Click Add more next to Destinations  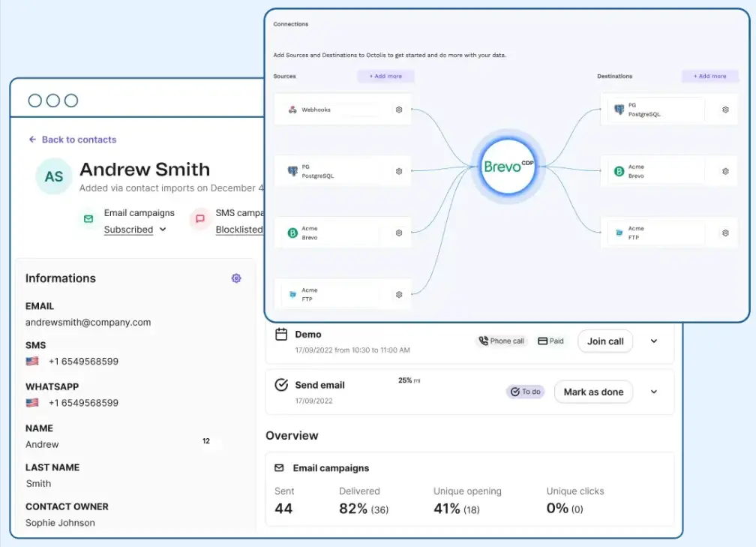pos(709,77)
